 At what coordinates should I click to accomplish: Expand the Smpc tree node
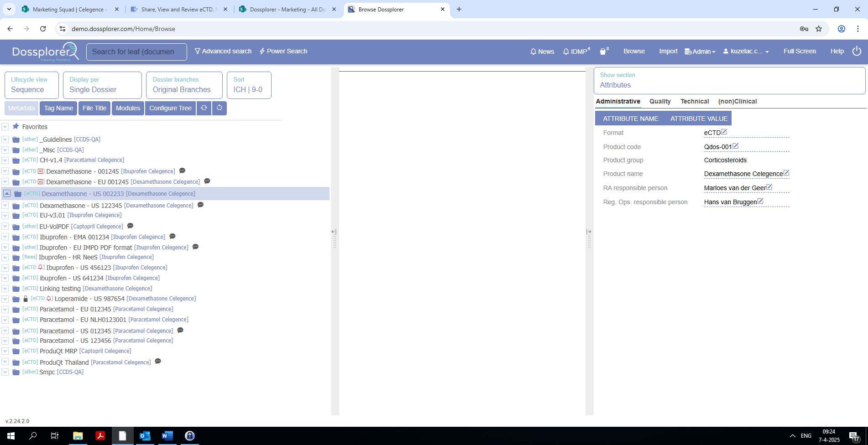click(x=5, y=372)
